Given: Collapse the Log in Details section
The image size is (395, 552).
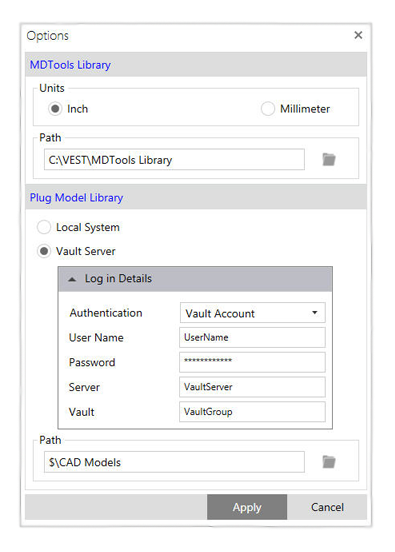Looking at the screenshot, I should pyautogui.click(x=72, y=279).
